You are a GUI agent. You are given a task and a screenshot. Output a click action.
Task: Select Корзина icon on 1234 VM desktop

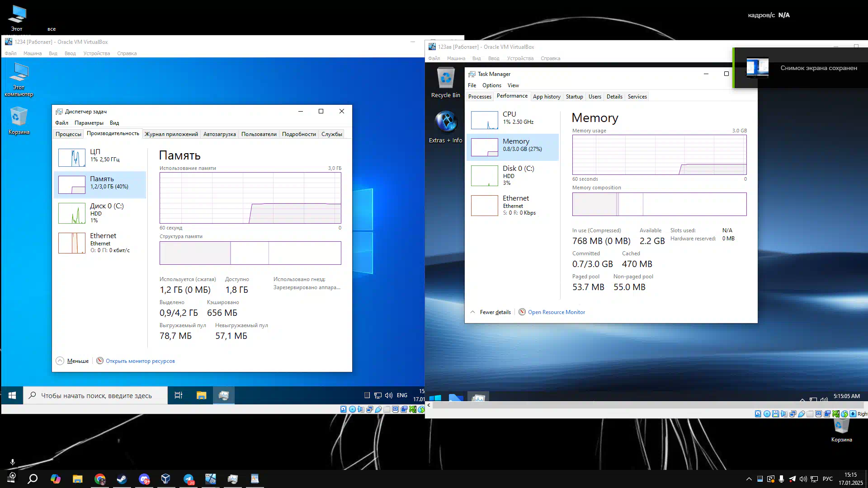pos(19,121)
